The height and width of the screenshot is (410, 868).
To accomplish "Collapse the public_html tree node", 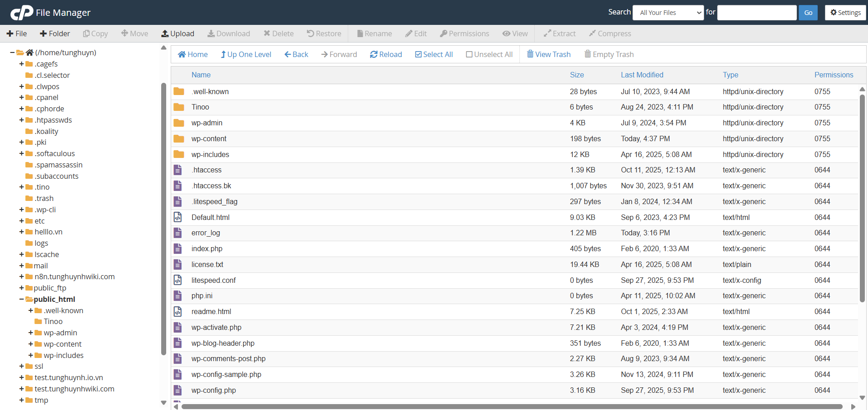I will click(x=21, y=299).
